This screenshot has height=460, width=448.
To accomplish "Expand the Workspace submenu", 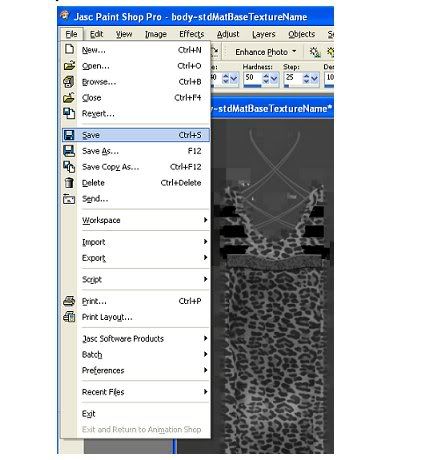I will coord(136,220).
